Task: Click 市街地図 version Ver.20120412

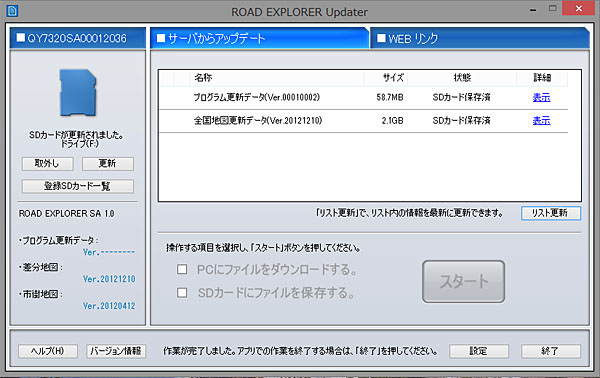Action: [x=109, y=306]
